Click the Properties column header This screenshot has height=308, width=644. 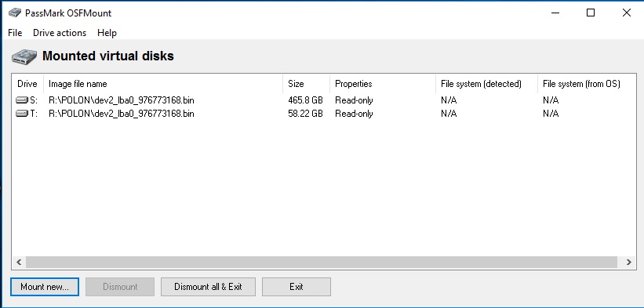pyautogui.click(x=382, y=84)
